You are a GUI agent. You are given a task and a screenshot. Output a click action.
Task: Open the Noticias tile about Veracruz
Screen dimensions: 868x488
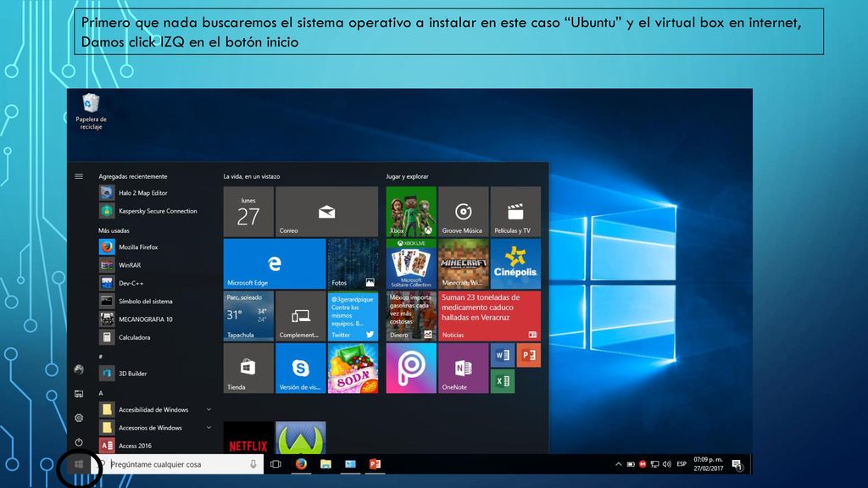(x=489, y=316)
